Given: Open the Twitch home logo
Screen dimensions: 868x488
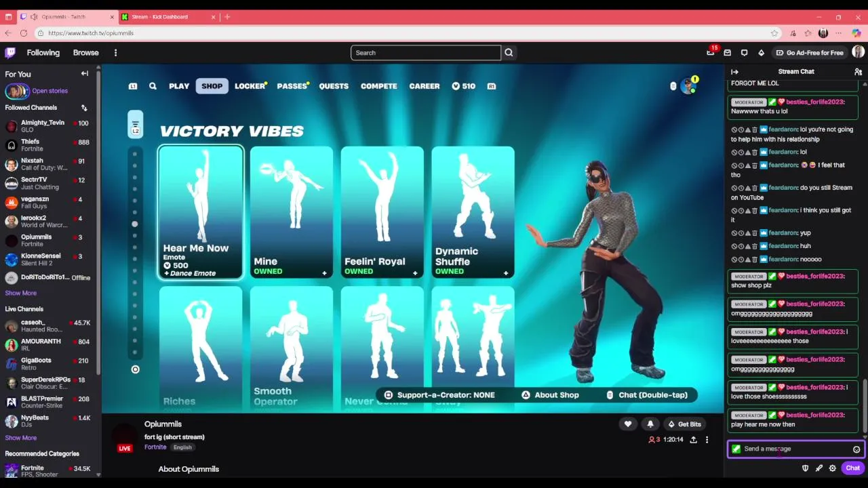Looking at the screenshot, I should pyautogui.click(x=10, y=52).
